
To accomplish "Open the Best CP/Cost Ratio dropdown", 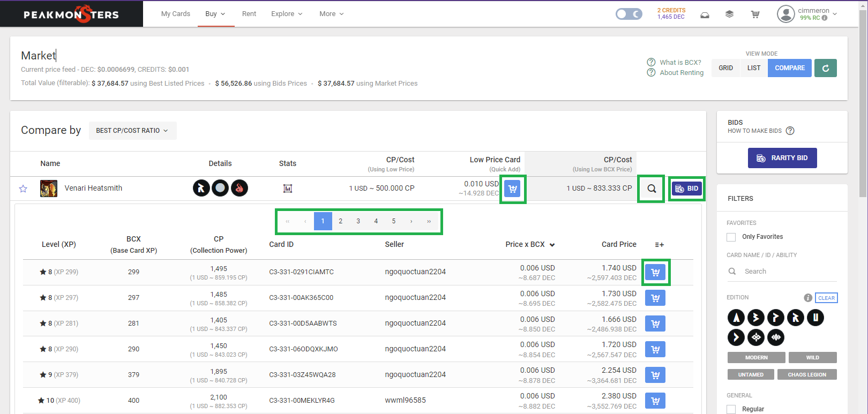I will point(132,131).
